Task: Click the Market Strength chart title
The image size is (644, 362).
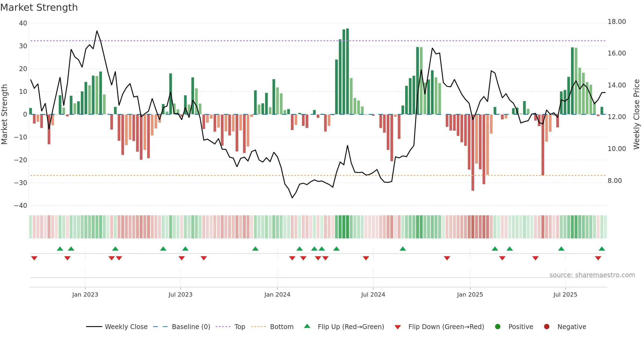Action: coord(39,8)
